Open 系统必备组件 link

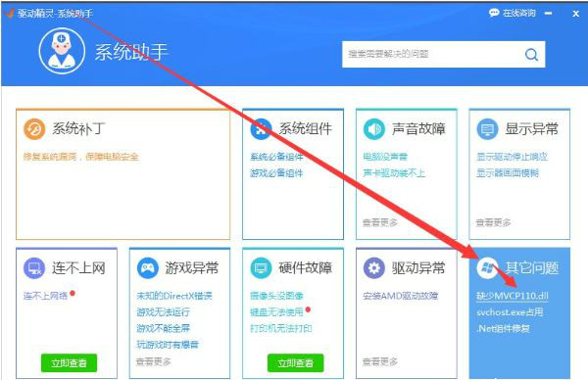coord(276,157)
